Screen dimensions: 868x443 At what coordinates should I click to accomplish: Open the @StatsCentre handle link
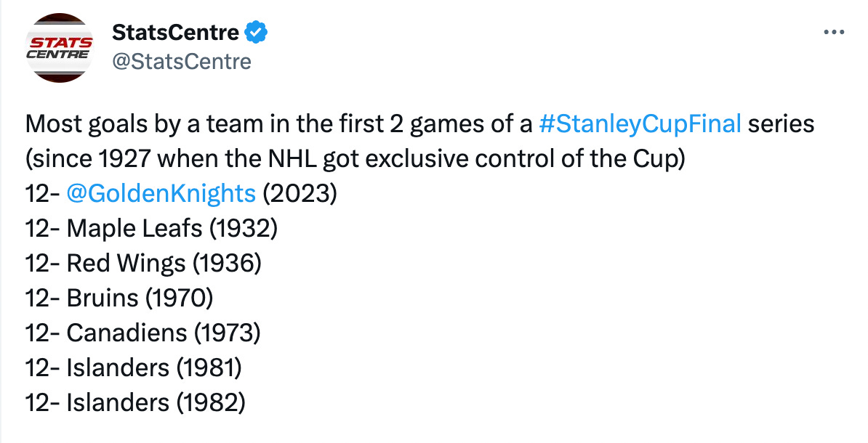click(x=182, y=62)
